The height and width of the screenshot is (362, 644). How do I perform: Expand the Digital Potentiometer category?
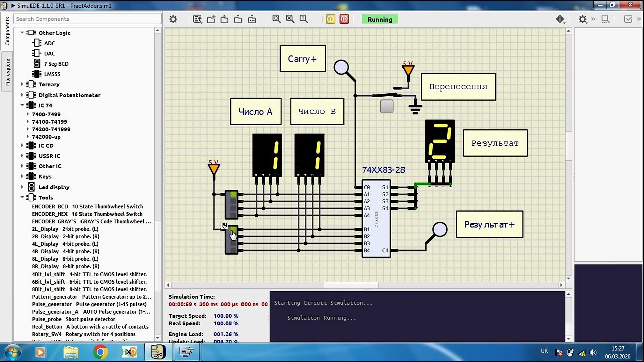pyautogui.click(x=22, y=95)
